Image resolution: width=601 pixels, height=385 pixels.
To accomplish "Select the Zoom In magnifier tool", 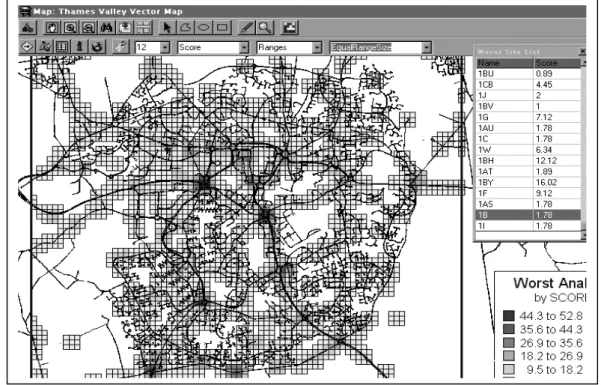I will click(x=70, y=28).
